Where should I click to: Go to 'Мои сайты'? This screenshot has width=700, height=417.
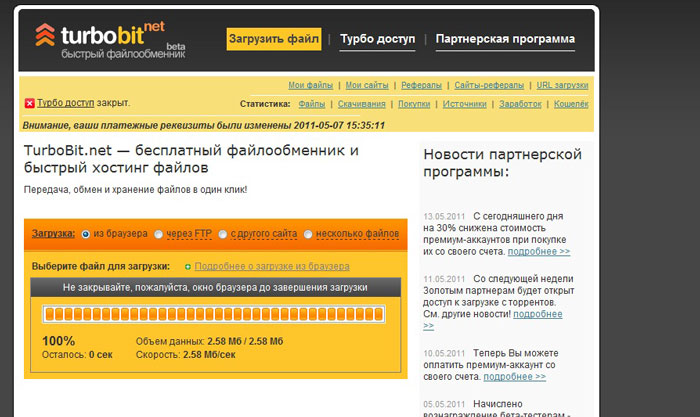(367, 85)
